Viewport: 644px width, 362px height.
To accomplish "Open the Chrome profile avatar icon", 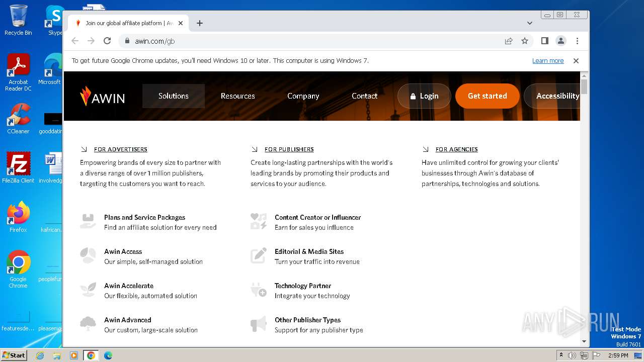I will point(561,41).
